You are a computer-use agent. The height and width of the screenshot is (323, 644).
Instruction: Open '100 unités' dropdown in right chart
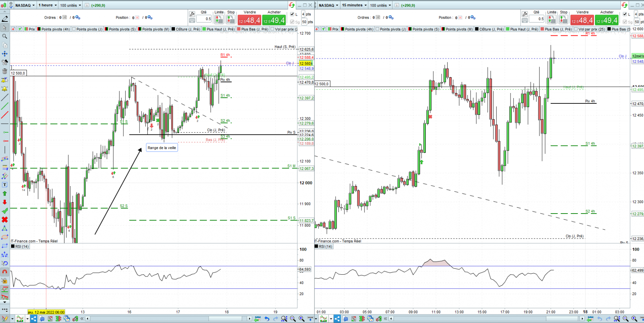(x=380, y=5)
